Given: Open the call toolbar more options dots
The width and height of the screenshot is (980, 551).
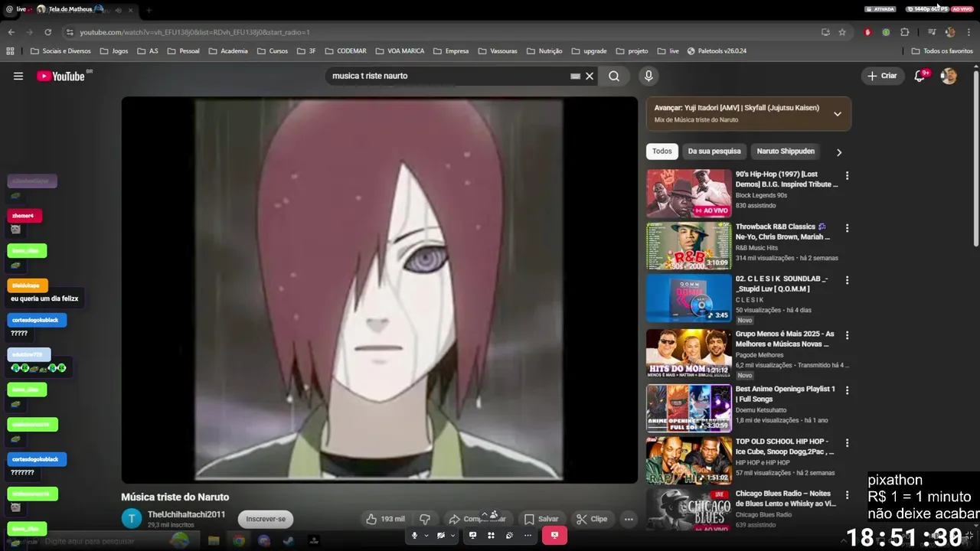Looking at the screenshot, I should (x=528, y=536).
